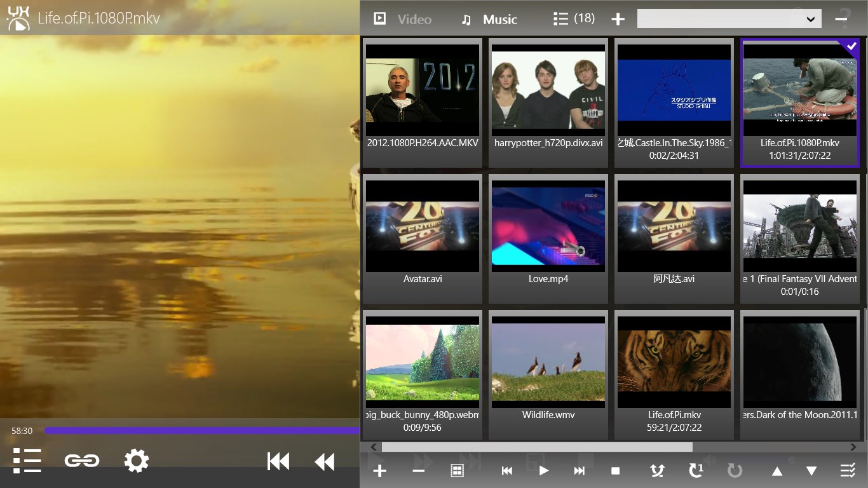This screenshot has height=488, width=868.
Task: Click the UX player logo icon
Action: coord(18,18)
